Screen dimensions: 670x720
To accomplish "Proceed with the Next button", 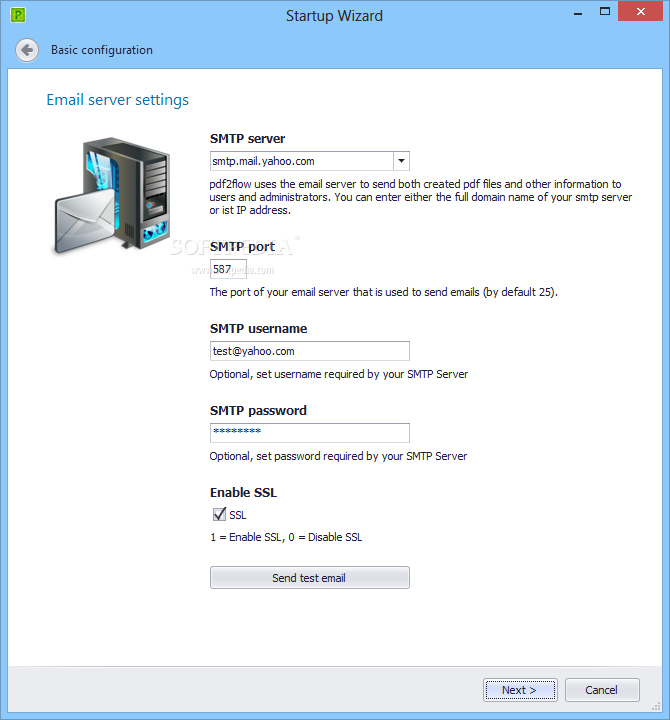I will click(520, 690).
